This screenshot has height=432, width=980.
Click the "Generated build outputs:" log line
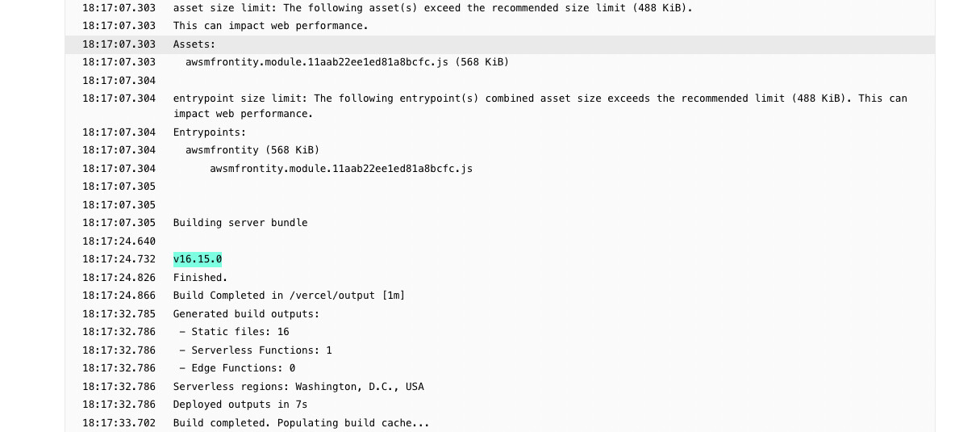tap(246, 314)
